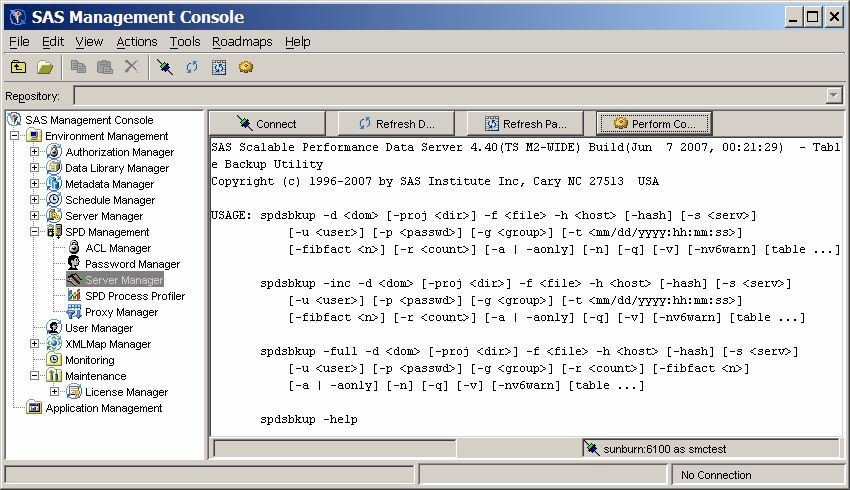Click the gear icon in main toolbar
850x490 pixels.
(x=246, y=67)
